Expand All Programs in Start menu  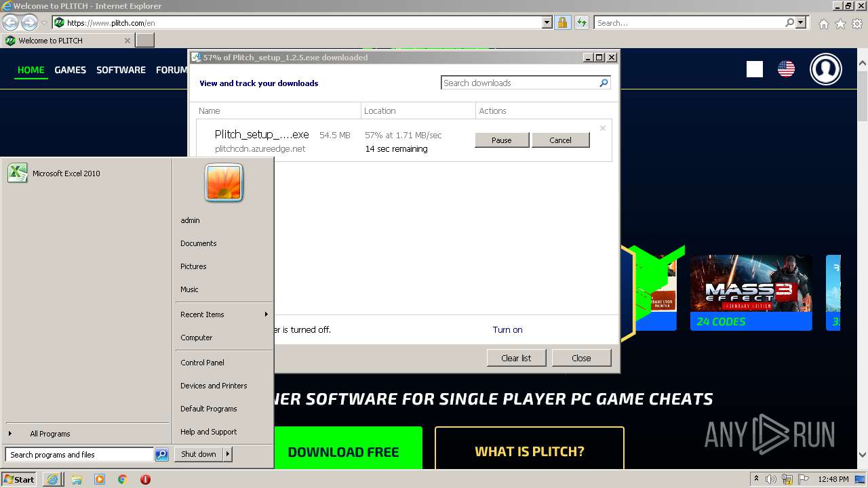[x=50, y=434]
